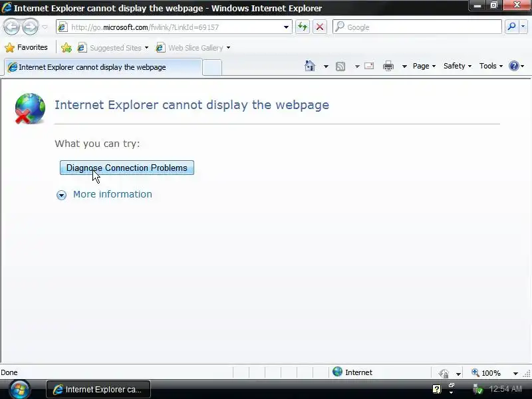
Task: Open a new blank tab
Action: (212, 68)
